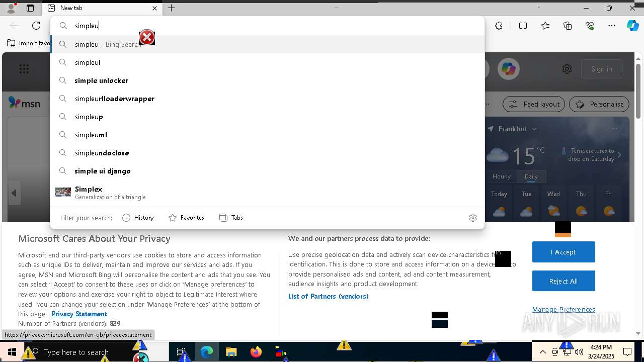This screenshot has width=644, height=362.
Task: Click the Personalise button
Action: 599,104
